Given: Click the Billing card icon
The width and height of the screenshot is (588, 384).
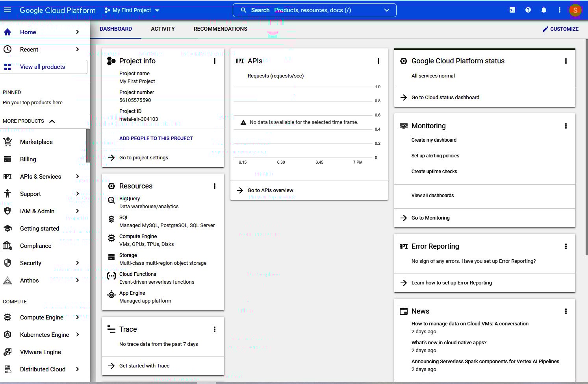Looking at the screenshot, I should coord(7,159).
